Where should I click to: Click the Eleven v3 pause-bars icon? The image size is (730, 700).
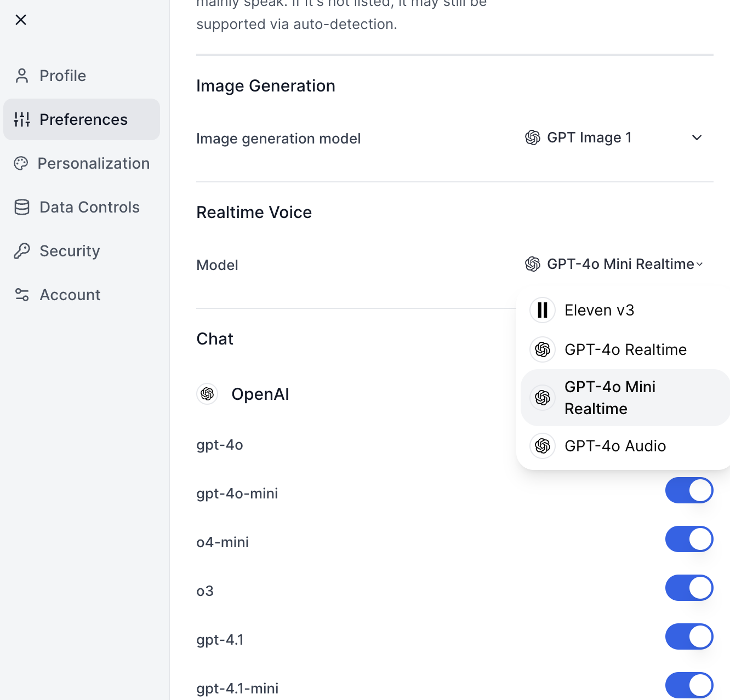coord(543,310)
